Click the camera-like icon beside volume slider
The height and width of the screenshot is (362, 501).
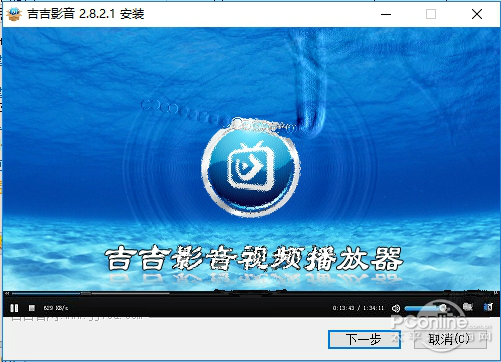pyautogui.click(x=468, y=307)
